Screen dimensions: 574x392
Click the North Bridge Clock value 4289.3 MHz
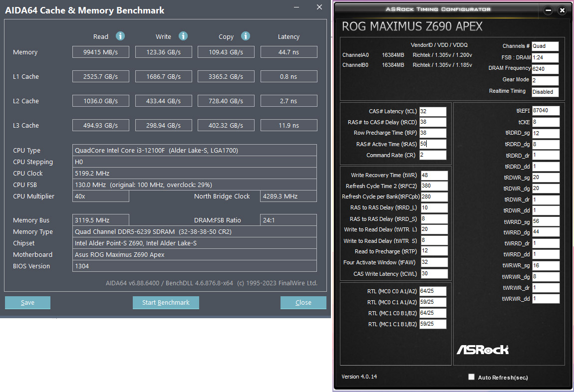click(288, 196)
